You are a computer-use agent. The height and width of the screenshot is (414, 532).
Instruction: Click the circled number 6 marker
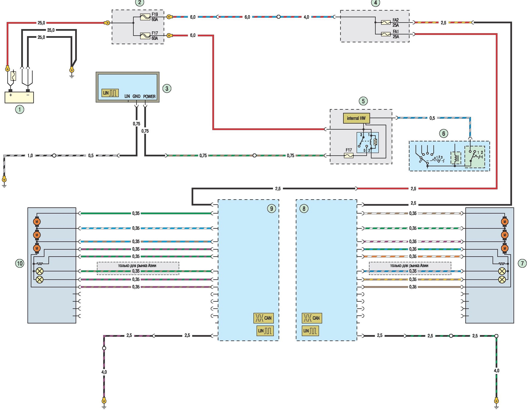(443, 133)
